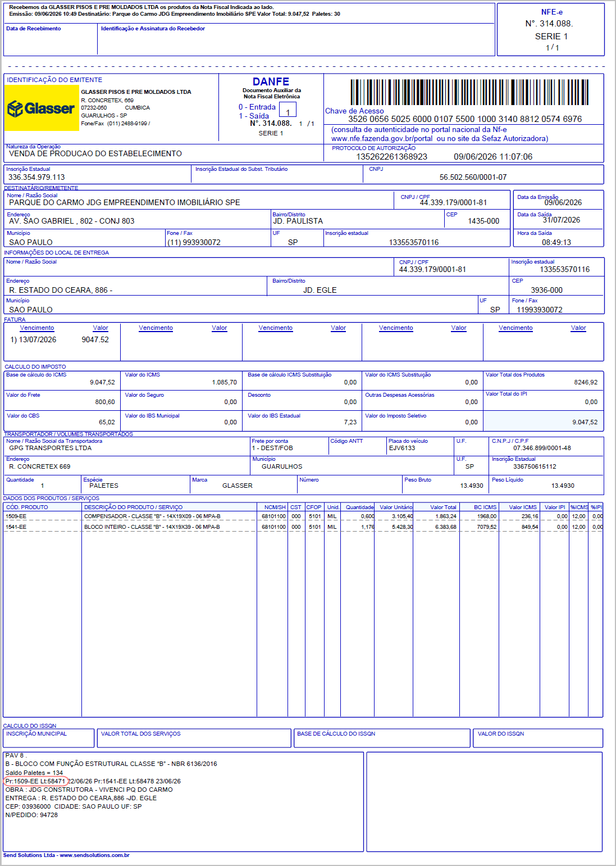Select Valor Unitário 3.105,40
The image size is (616, 866).
point(402,516)
